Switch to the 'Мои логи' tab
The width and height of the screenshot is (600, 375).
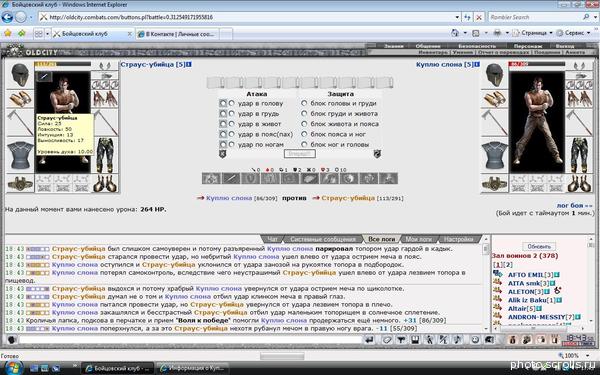point(418,239)
